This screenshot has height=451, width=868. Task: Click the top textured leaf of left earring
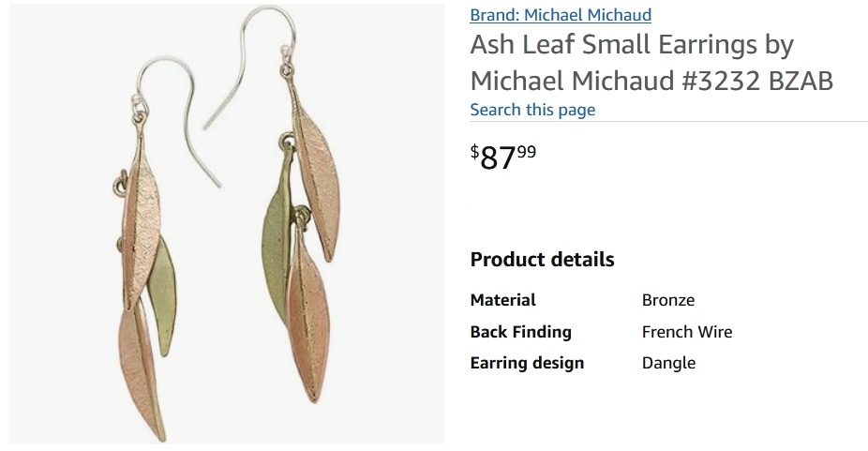(x=141, y=221)
